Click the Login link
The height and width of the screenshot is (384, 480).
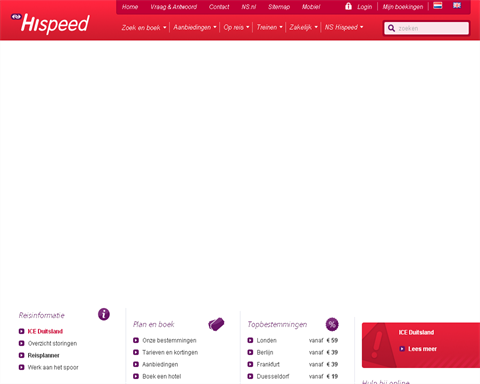(364, 7)
